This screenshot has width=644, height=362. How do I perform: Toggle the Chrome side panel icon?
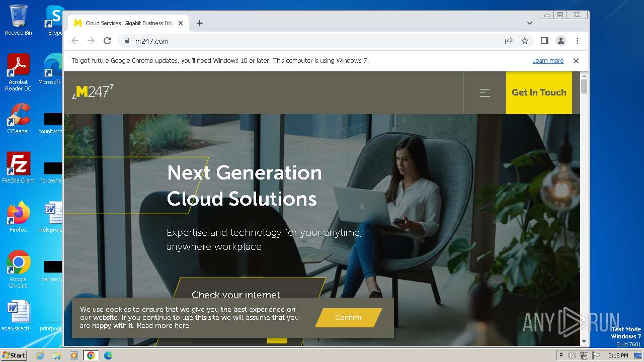544,41
